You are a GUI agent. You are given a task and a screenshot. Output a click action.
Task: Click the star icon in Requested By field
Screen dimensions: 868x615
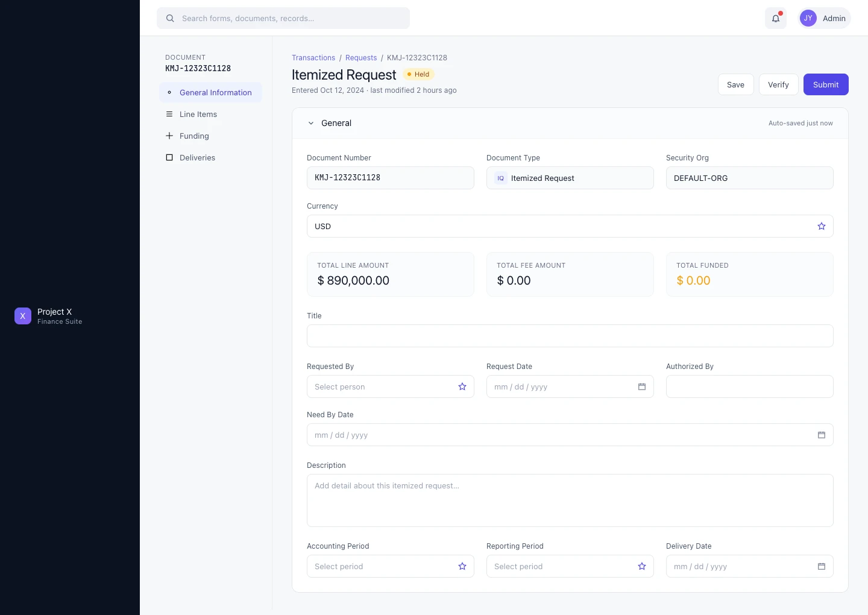tap(462, 386)
